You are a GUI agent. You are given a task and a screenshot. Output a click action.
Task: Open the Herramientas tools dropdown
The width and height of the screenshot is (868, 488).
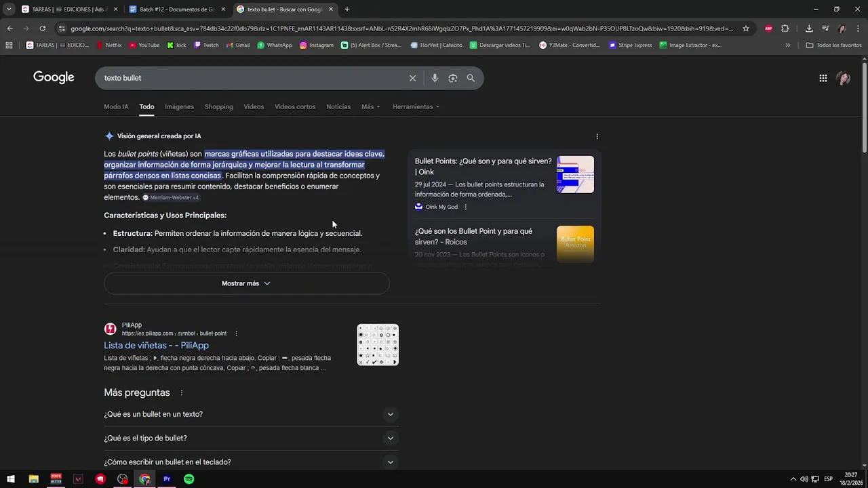(416, 107)
